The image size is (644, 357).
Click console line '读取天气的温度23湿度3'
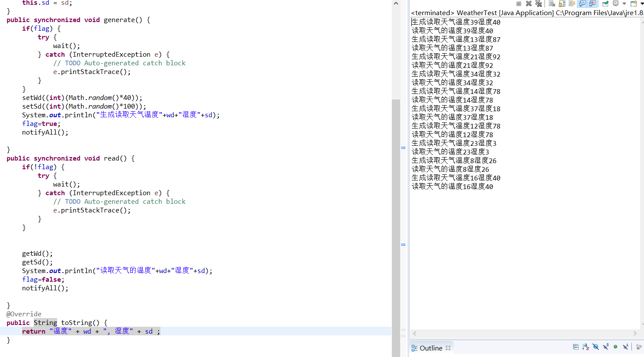(x=450, y=152)
